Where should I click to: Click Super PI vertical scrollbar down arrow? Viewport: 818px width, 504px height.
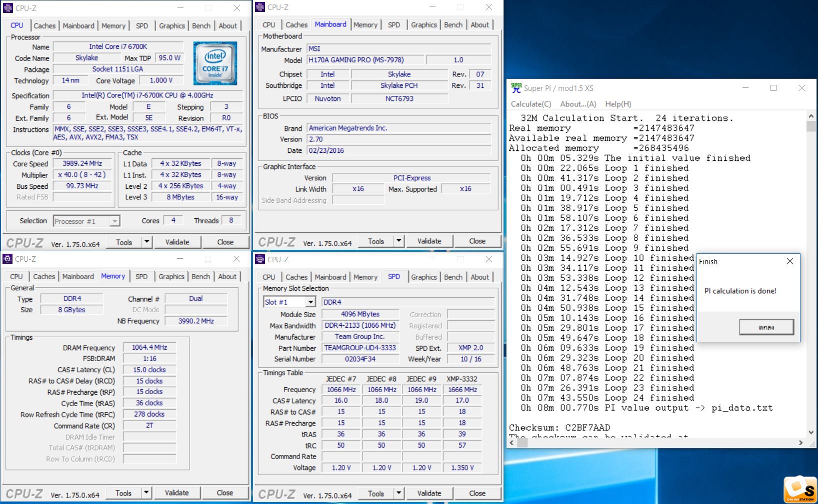tap(811, 433)
